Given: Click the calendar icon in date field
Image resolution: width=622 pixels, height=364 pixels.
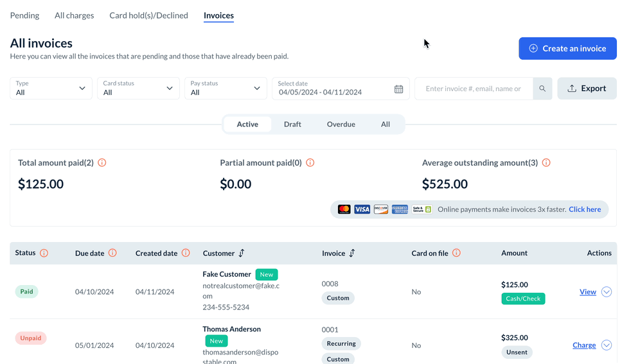Looking at the screenshot, I should click(398, 89).
